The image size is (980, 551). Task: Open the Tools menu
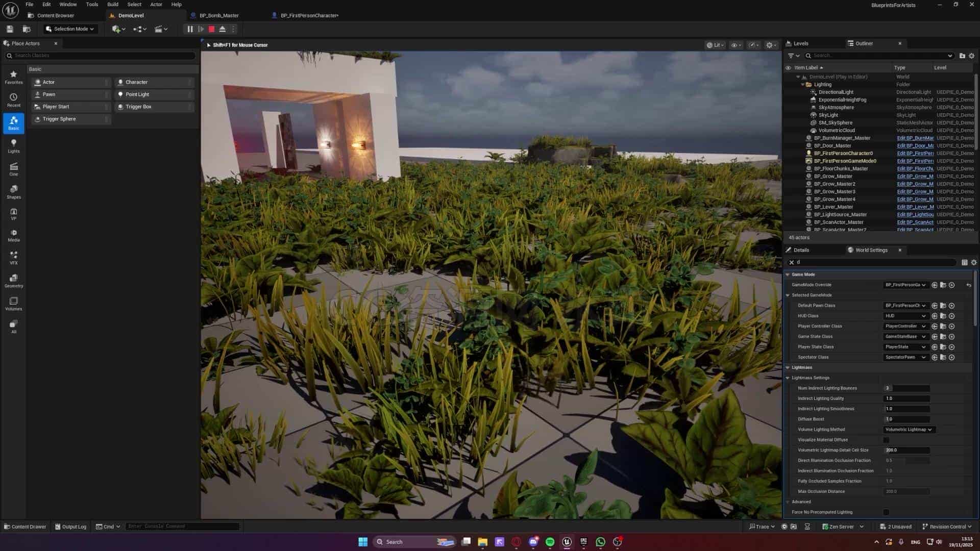point(92,4)
